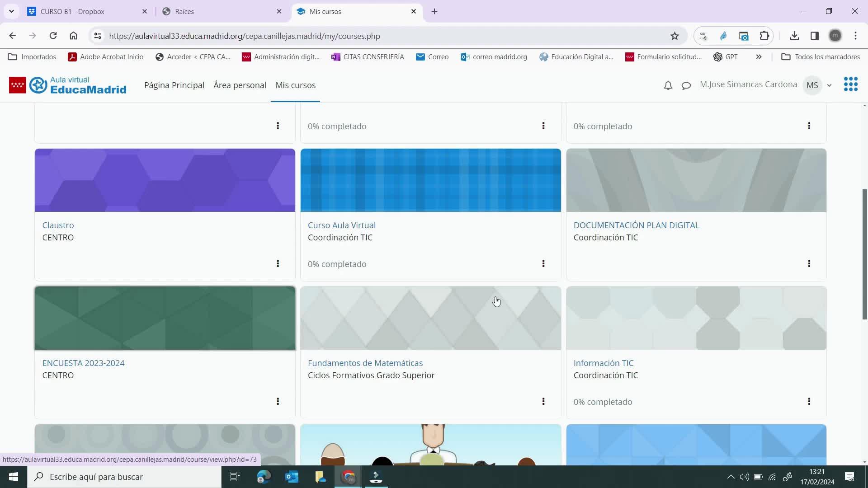The width and height of the screenshot is (868, 488).
Task: Open the EducaMadrid apps grid icon
Action: point(850,84)
